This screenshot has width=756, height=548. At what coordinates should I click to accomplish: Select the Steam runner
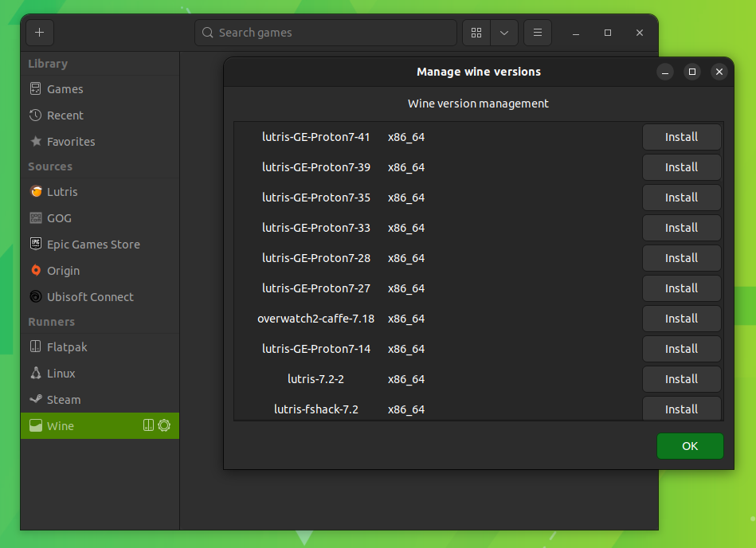[x=100, y=400]
